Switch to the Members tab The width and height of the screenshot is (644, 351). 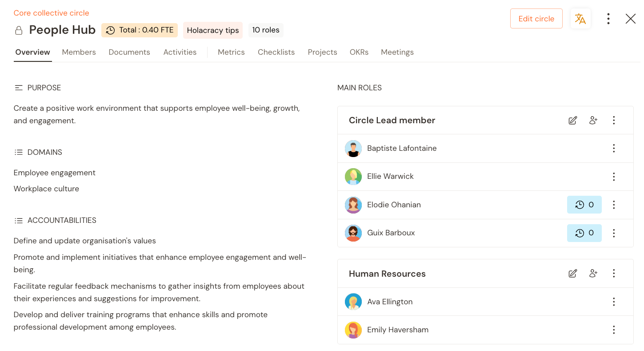[79, 52]
